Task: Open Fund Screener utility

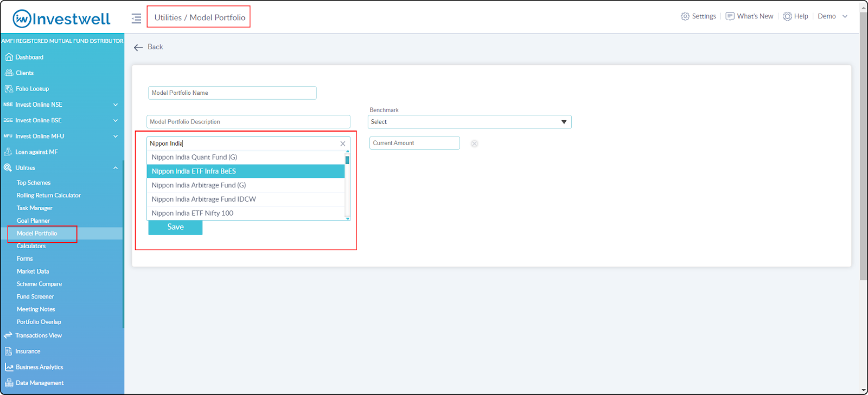Action: (35, 297)
